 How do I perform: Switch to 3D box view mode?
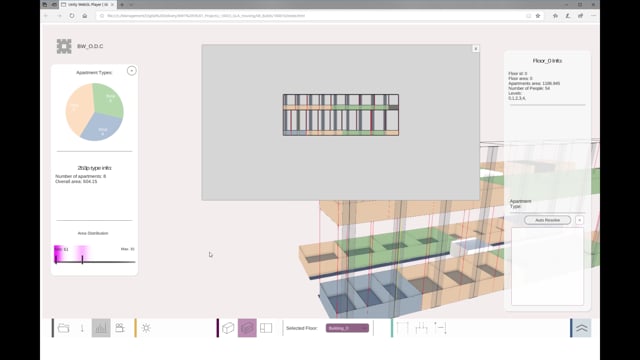228,328
